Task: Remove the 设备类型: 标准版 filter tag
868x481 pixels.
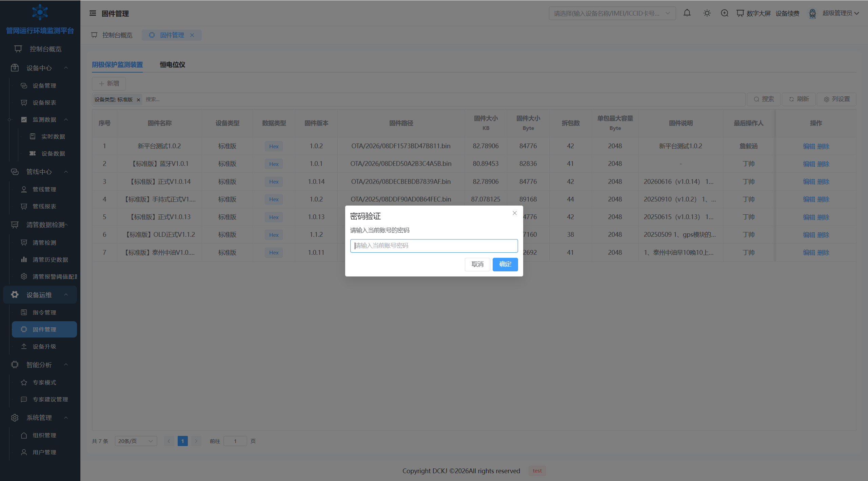Action: (138, 99)
